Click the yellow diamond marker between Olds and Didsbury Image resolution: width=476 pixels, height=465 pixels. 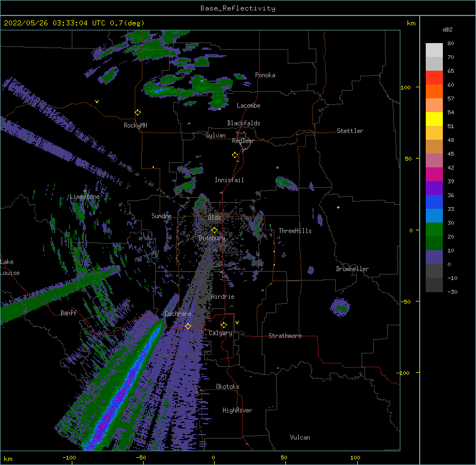tap(214, 230)
